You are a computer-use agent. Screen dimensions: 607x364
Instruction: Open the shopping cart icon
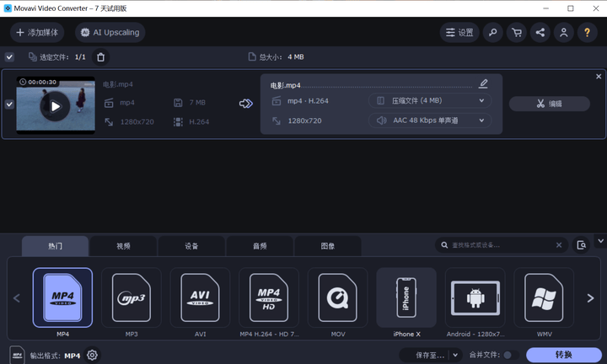(x=517, y=33)
